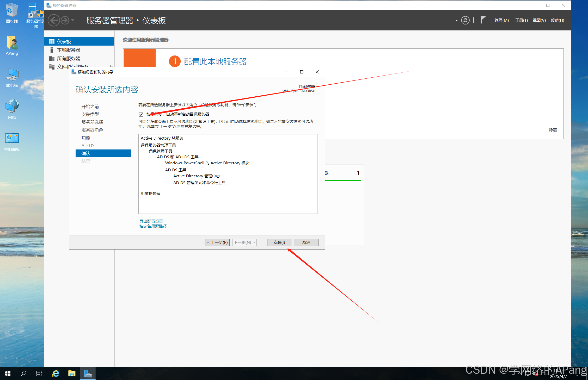The width and height of the screenshot is (588, 380).
Task: Open dropdown arrow beside refresh icon
Action: [457, 20]
